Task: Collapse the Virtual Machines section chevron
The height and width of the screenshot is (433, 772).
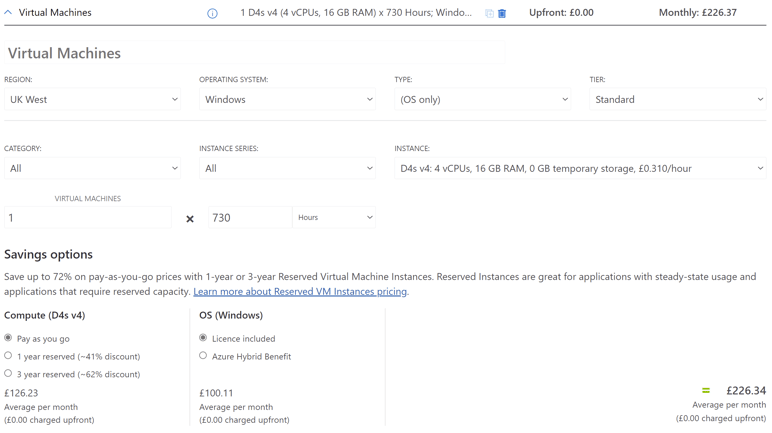Action: [x=8, y=13]
